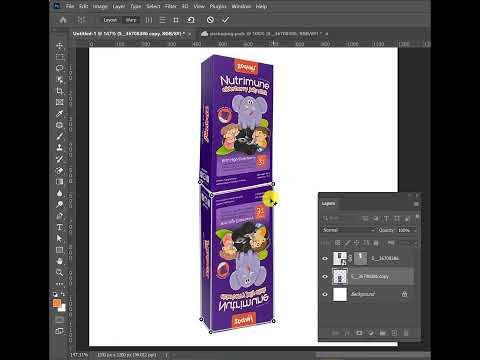Image resolution: width=480 pixels, height=360 pixels.
Task: Toggle the Background layer lock
Action: tap(404, 294)
